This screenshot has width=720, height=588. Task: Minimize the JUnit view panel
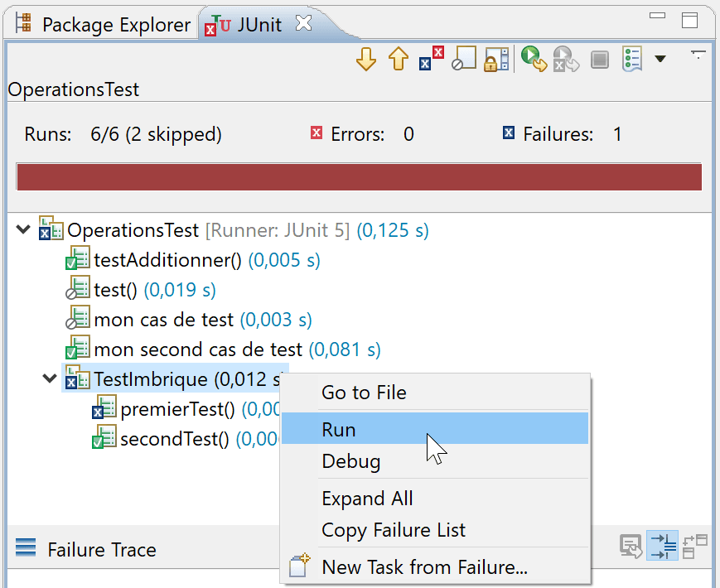(x=658, y=16)
